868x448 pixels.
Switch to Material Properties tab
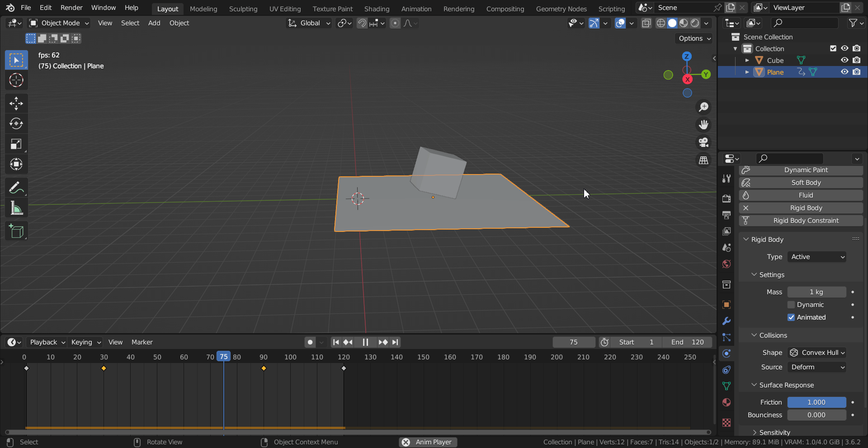tap(726, 402)
